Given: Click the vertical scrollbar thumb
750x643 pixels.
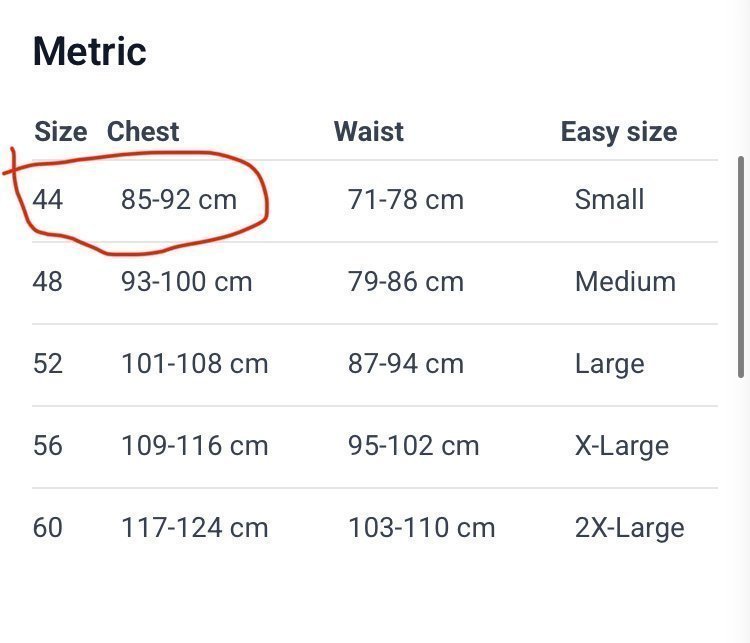Looking at the screenshot, I should click(741, 267).
